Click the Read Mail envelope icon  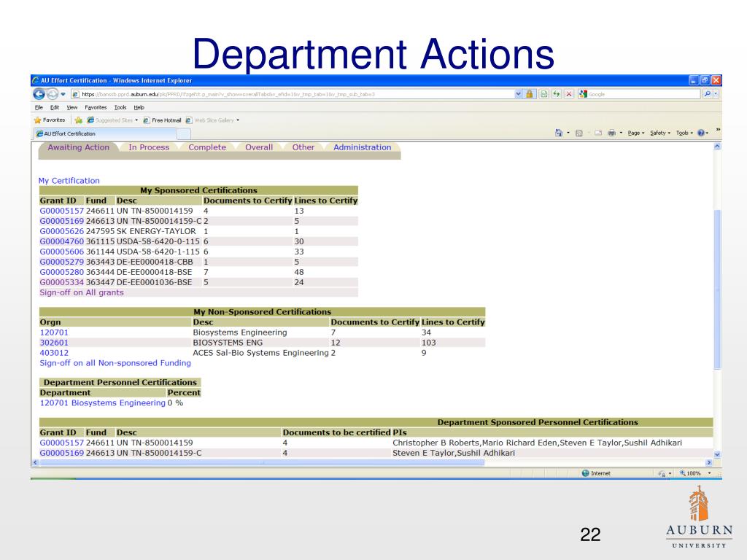pyautogui.click(x=598, y=133)
